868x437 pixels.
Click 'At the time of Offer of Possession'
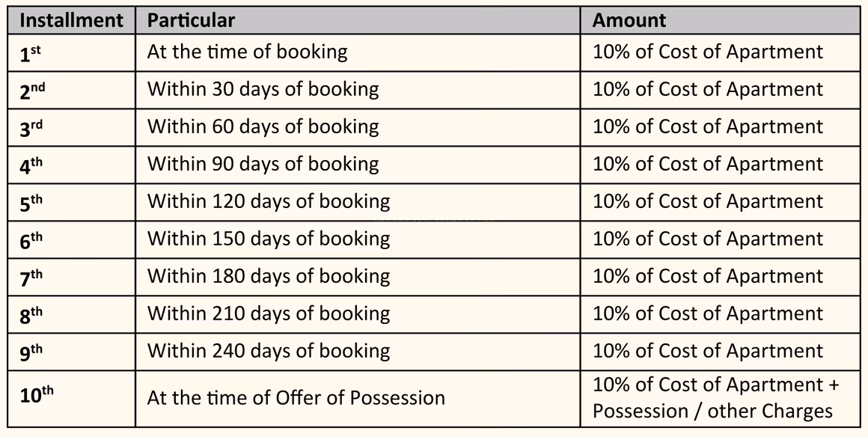[296, 398]
